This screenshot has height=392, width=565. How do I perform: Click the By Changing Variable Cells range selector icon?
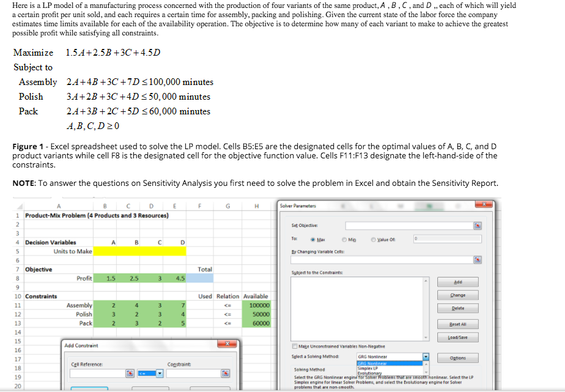tap(478, 260)
